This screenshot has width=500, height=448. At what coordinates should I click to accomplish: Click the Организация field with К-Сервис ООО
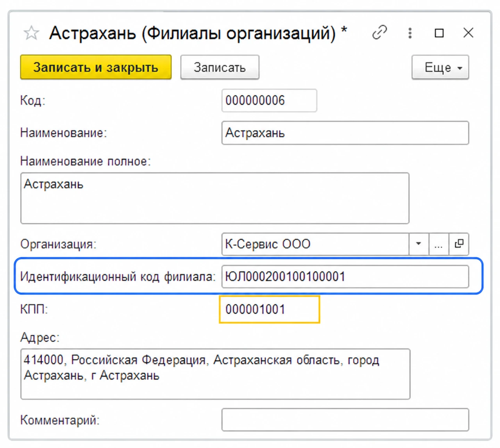pos(315,244)
